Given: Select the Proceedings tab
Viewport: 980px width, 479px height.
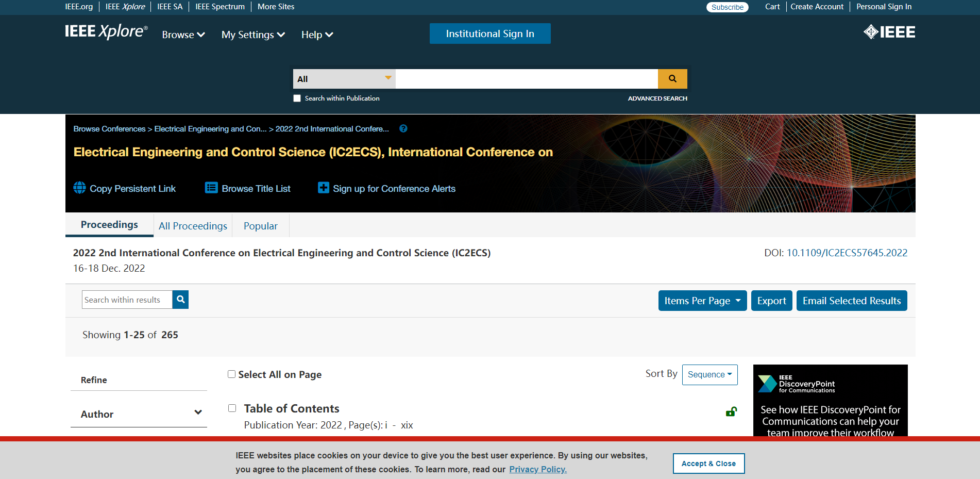Looking at the screenshot, I should [109, 225].
